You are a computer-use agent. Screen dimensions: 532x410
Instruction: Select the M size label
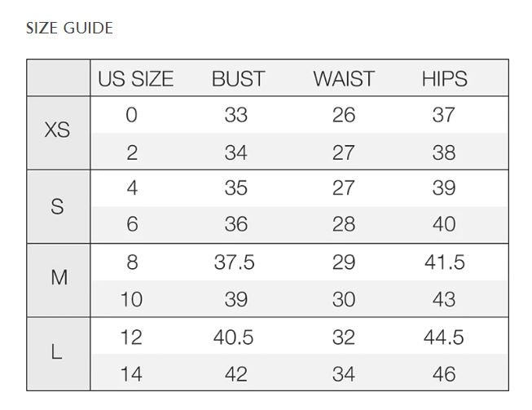point(59,278)
